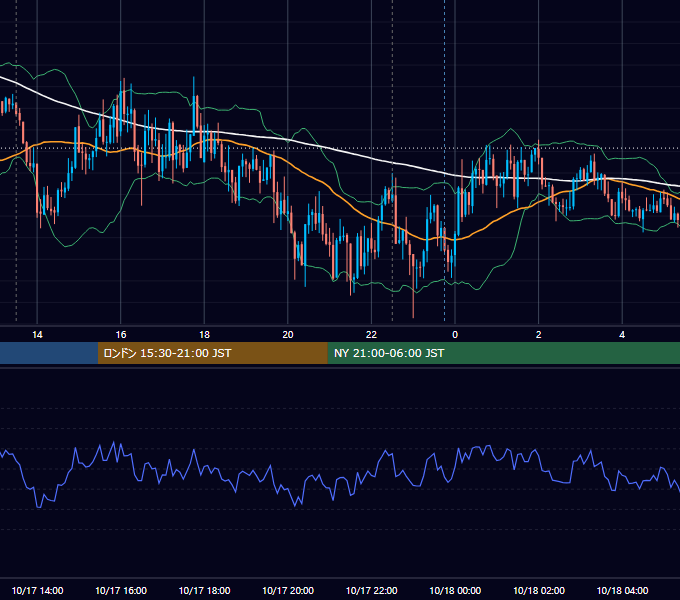Screen dimensions: 680x600
Task: Click the 16 hour label on the chart axis
Action: coord(121,335)
